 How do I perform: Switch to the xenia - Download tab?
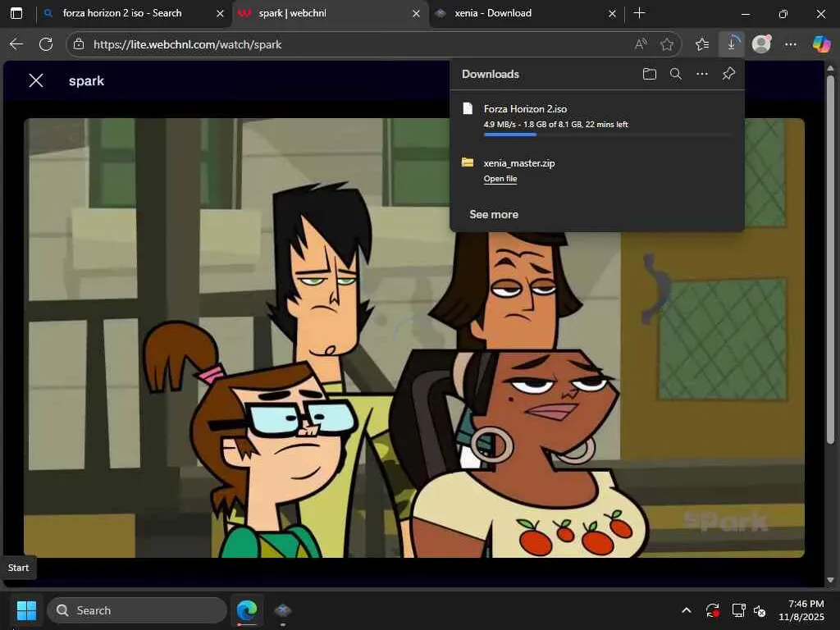pyautogui.click(x=492, y=13)
